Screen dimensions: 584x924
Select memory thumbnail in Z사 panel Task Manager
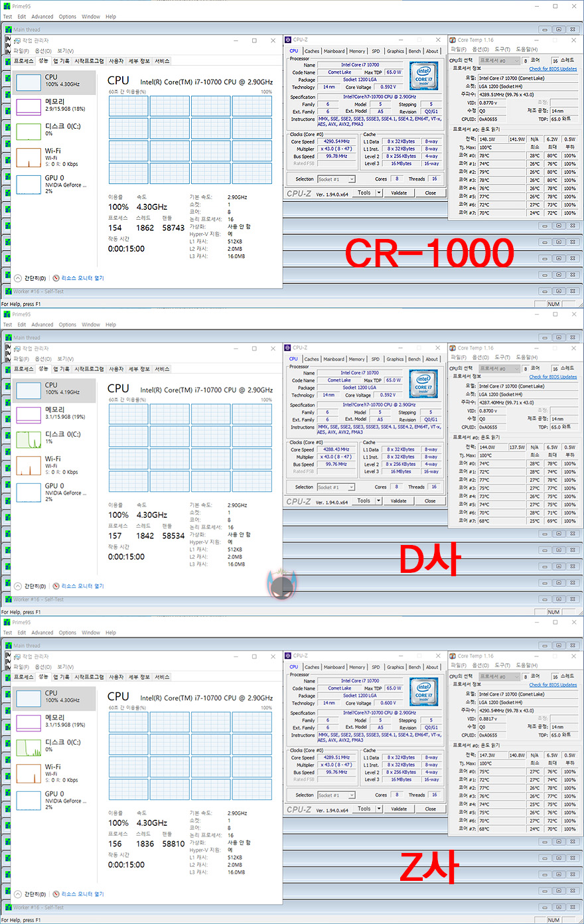click(x=29, y=722)
